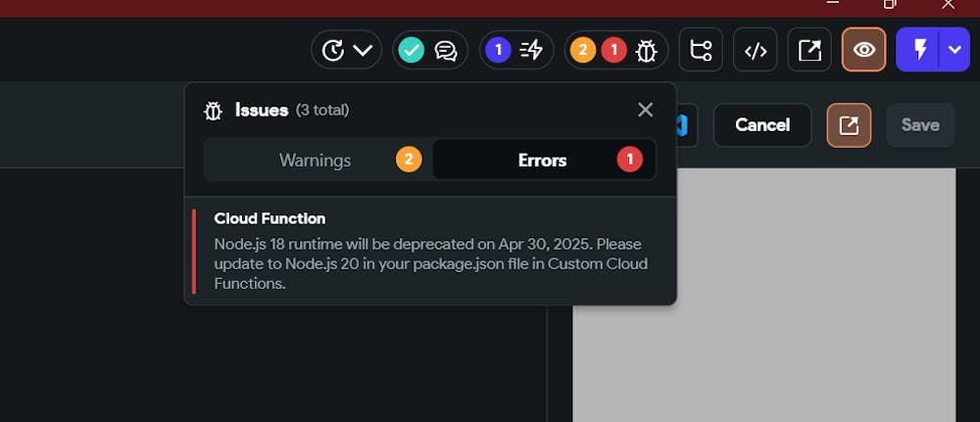Viewport: 980px width, 422px height.
Task: Open the comments chat bubble icon
Action: pos(446,50)
